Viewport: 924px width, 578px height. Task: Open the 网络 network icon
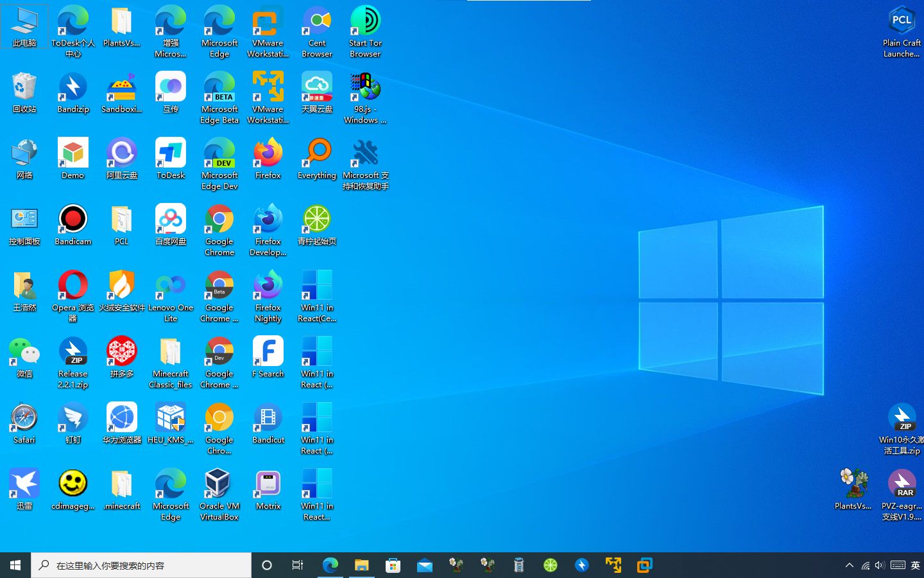pyautogui.click(x=24, y=159)
